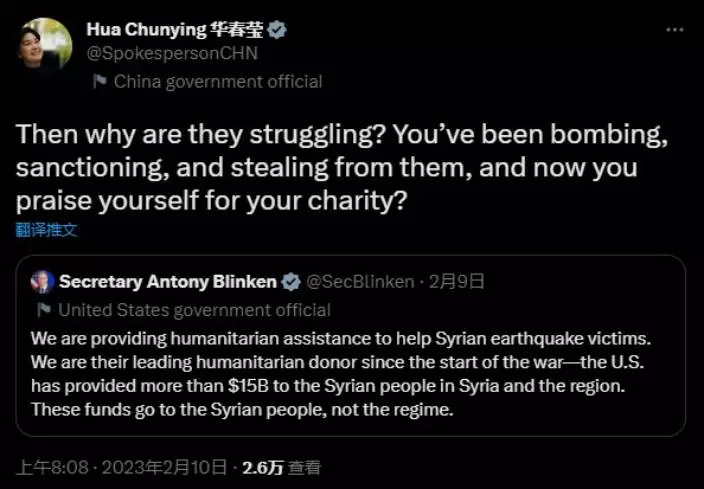Click the 2023年2月10日 post date
This screenshot has width=704, height=489.
[151, 466]
